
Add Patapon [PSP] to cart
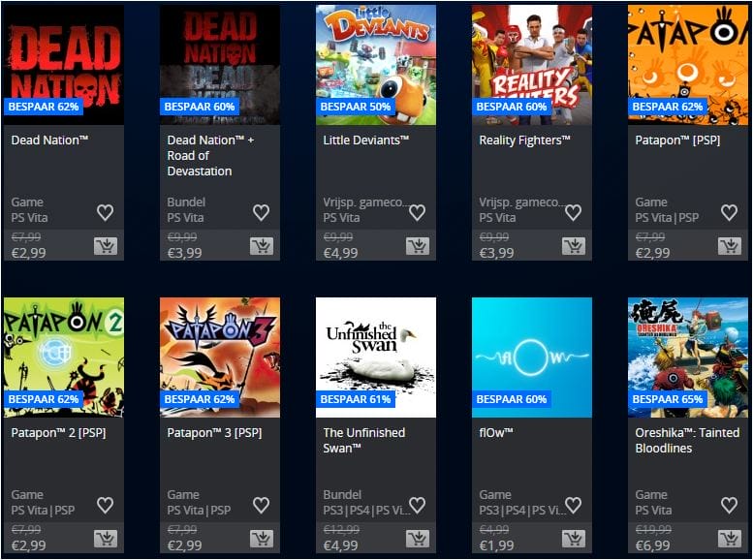(730, 246)
